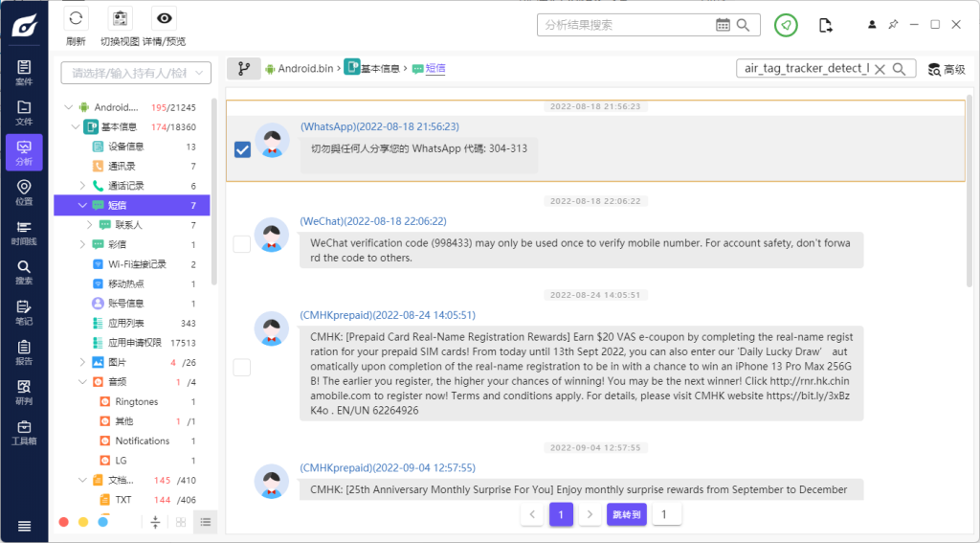Screen dimensions: 980x543
Task: Click the red color dot filter
Action: click(x=64, y=522)
